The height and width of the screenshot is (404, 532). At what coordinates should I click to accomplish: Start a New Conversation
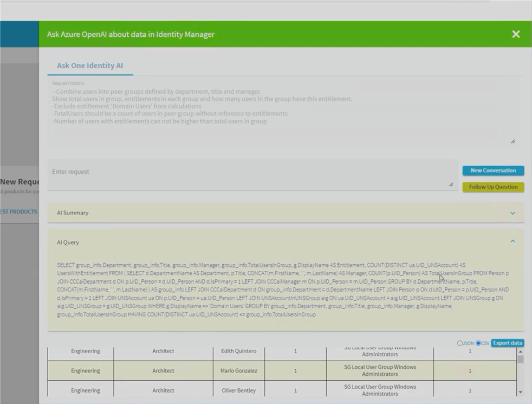pos(493,171)
